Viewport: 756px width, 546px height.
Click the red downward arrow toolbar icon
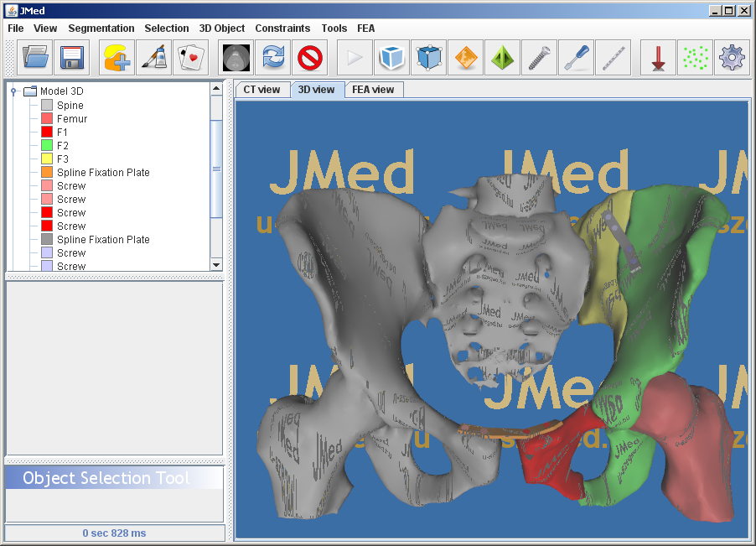coord(658,58)
